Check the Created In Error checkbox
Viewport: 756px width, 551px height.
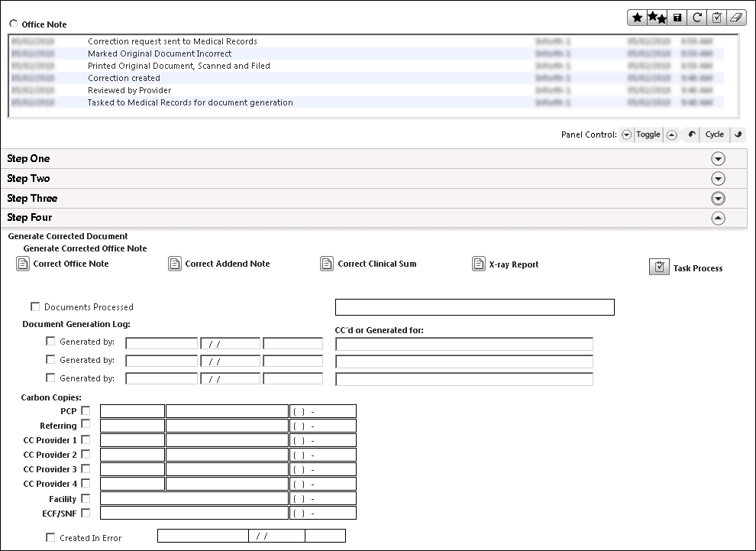pos(50,537)
